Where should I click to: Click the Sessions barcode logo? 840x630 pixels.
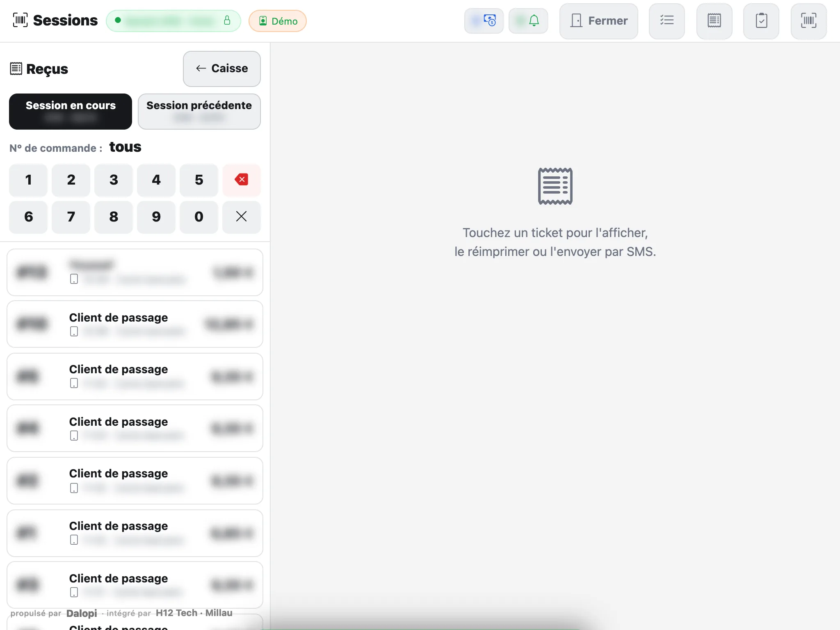[20, 20]
